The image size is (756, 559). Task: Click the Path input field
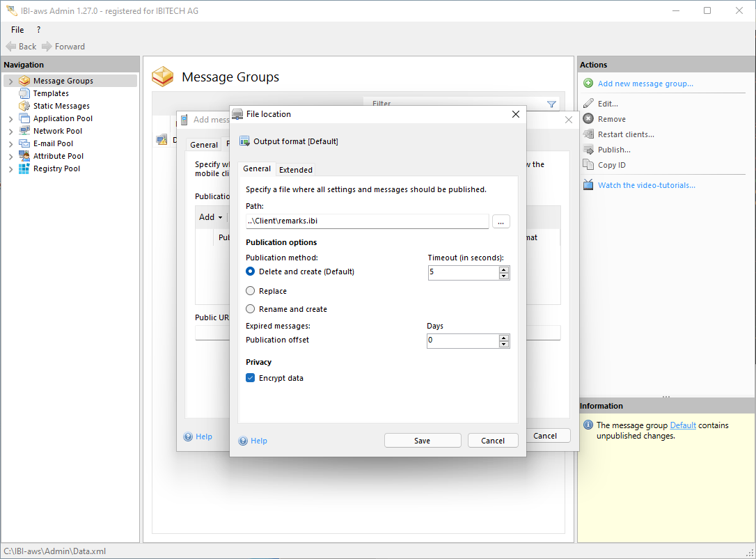click(x=367, y=221)
